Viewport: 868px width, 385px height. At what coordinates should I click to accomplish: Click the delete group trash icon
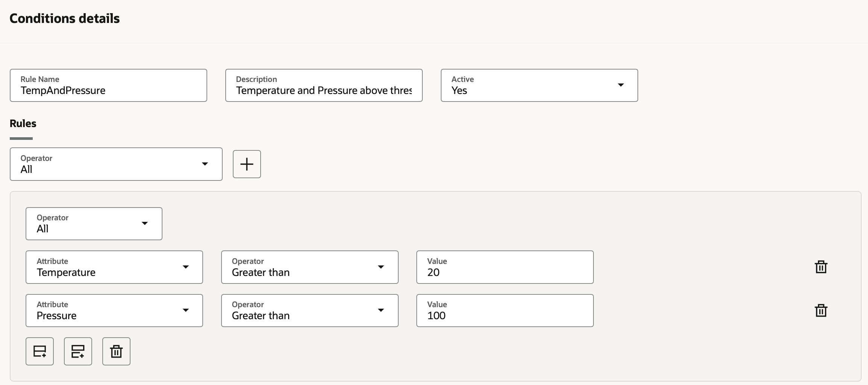point(116,351)
